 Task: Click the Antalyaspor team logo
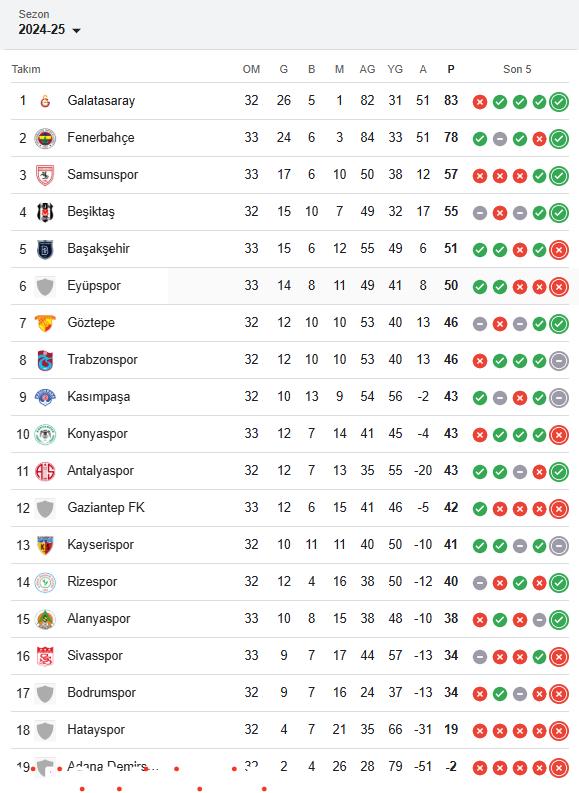tap(45, 471)
